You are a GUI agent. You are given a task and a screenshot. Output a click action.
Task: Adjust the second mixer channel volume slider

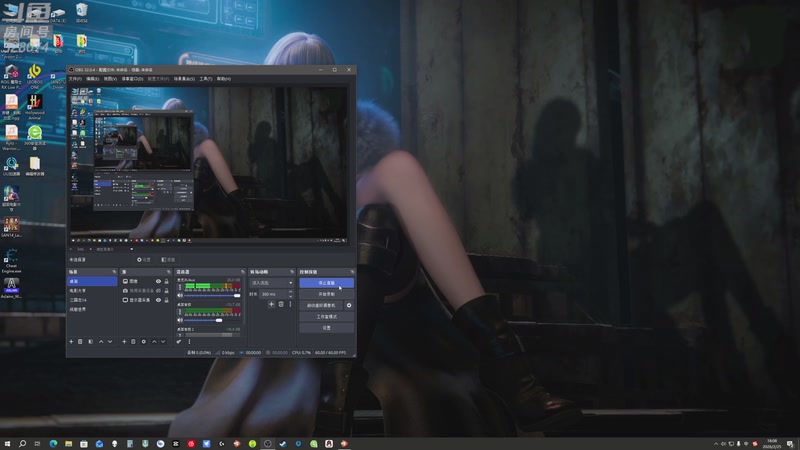click(x=211, y=320)
